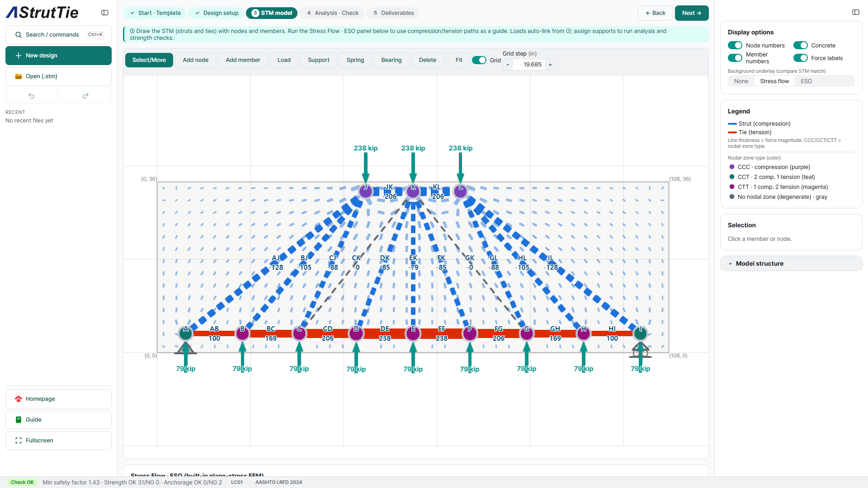The height and width of the screenshot is (488, 868).
Task: Open STM model step tab
Action: click(x=272, y=13)
